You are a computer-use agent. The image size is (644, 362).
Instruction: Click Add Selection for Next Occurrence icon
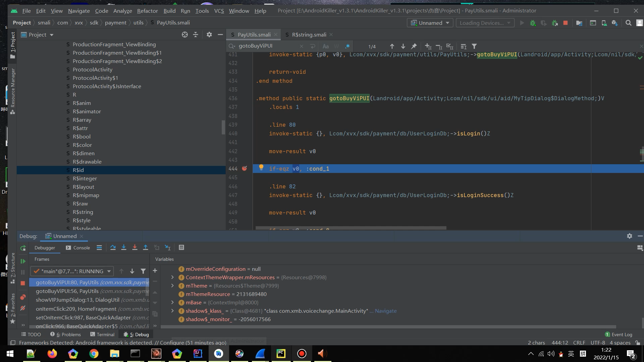[x=428, y=46]
